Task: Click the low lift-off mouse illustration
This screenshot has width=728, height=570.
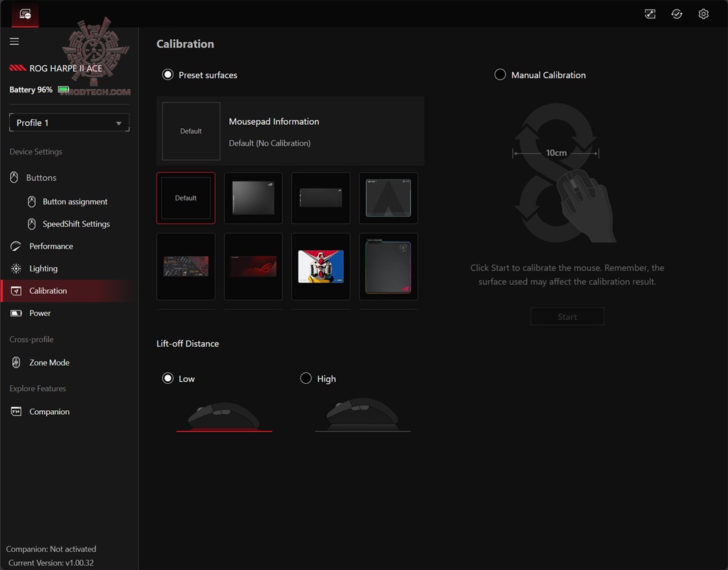Action: [x=224, y=416]
